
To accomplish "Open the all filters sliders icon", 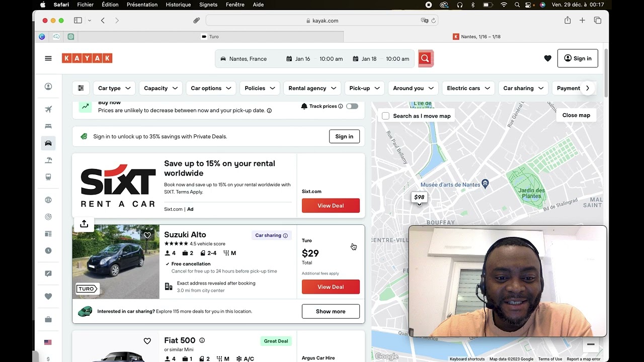I will coord(80,88).
